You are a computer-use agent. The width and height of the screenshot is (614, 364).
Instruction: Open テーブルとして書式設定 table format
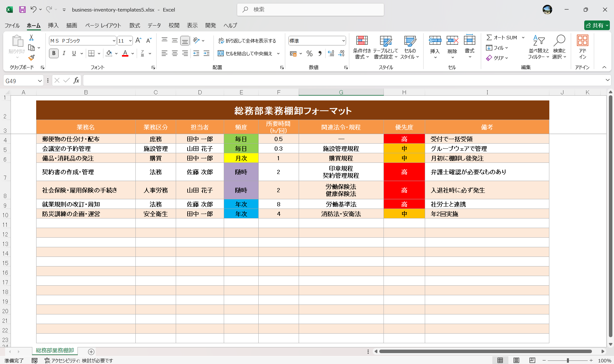point(386,47)
